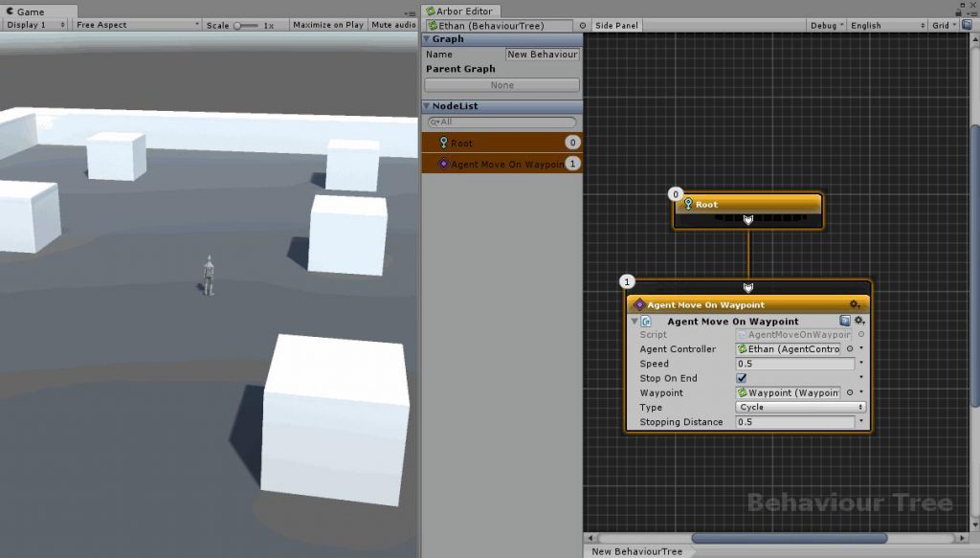Click the Root node's child link slot
The width and height of the screenshot is (980, 558).
pos(748,220)
